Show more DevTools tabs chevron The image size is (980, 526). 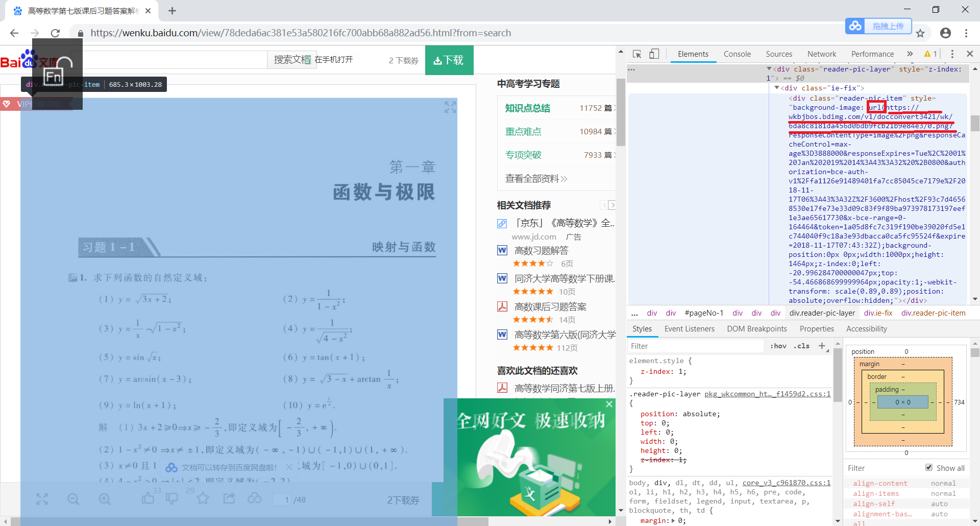tap(910, 54)
